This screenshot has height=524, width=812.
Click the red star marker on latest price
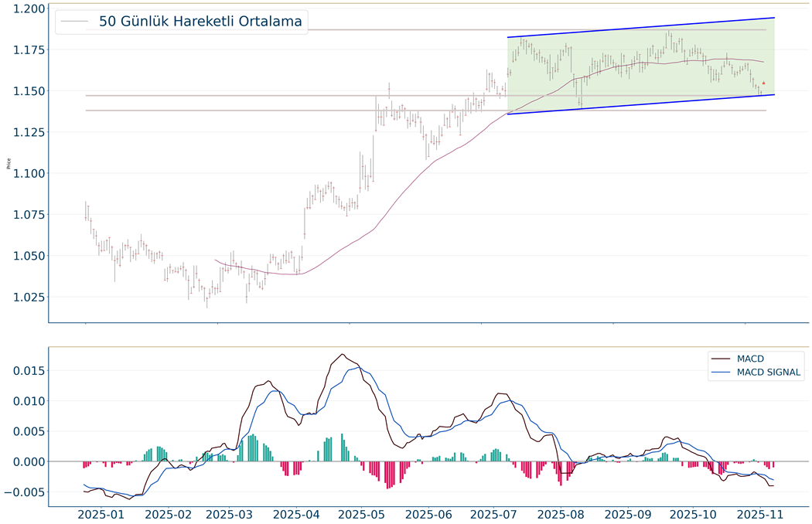click(x=763, y=83)
